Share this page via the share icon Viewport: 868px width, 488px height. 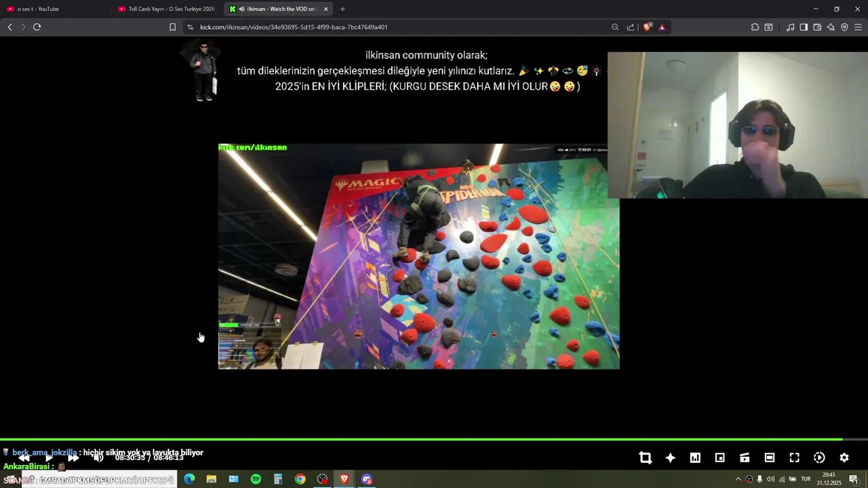pos(631,27)
